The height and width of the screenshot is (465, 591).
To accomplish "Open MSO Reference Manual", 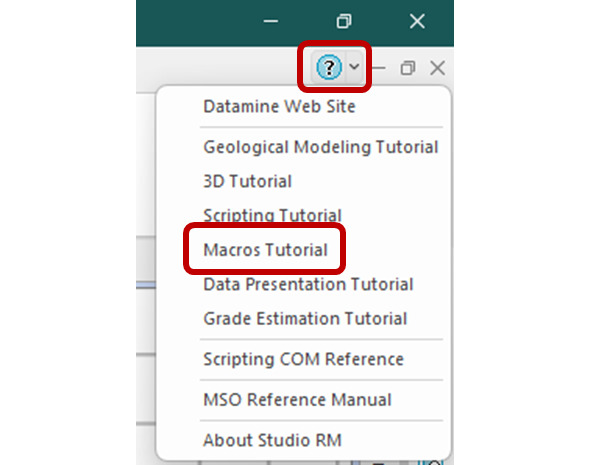I will (297, 399).
